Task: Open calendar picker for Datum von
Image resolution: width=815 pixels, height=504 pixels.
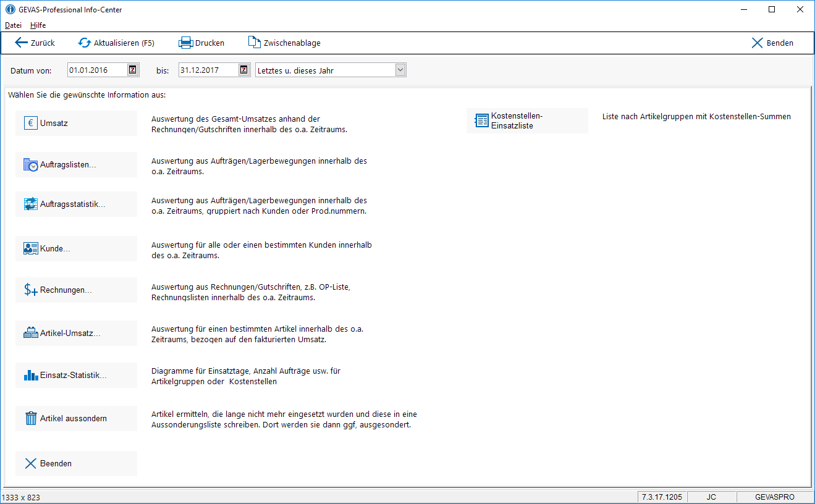Action: click(133, 70)
